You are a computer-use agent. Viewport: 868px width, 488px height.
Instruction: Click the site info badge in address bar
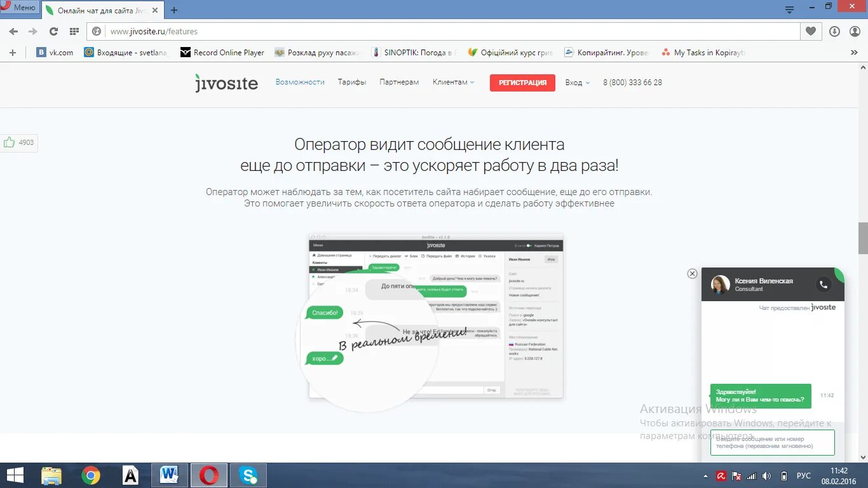(x=97, y=31)
